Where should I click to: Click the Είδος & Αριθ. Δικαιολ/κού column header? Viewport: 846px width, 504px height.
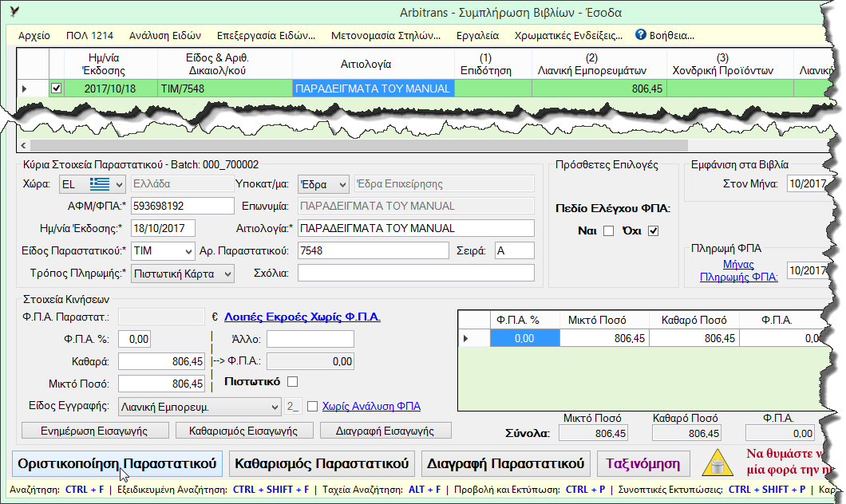click(x=225, y=64)
